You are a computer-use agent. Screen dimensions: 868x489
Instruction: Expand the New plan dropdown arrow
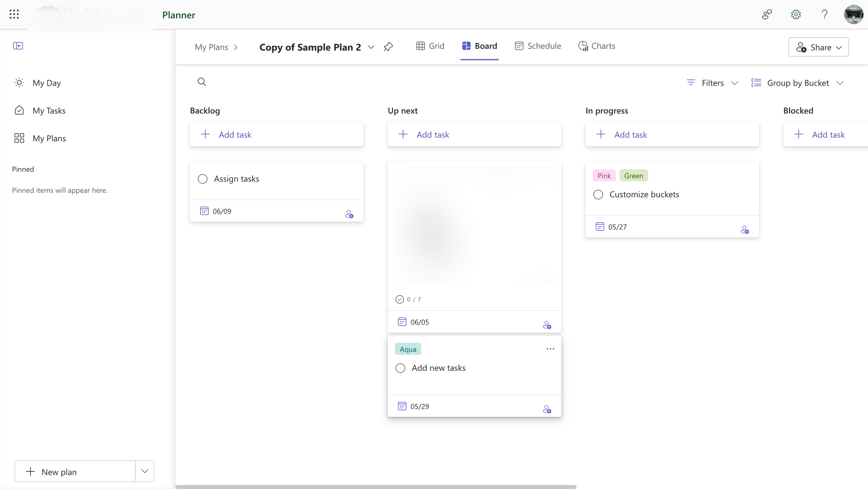[x=144, y=471]
